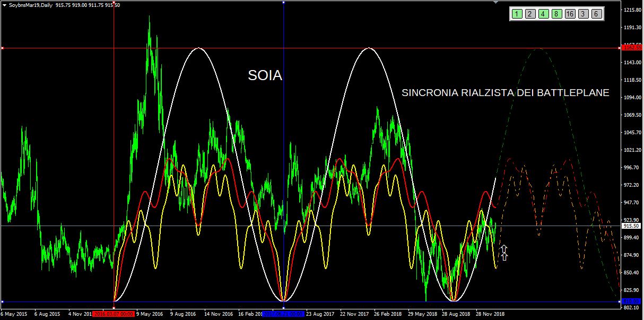
Task: Select the current price 915.50 label
Action: click(631, 226)
